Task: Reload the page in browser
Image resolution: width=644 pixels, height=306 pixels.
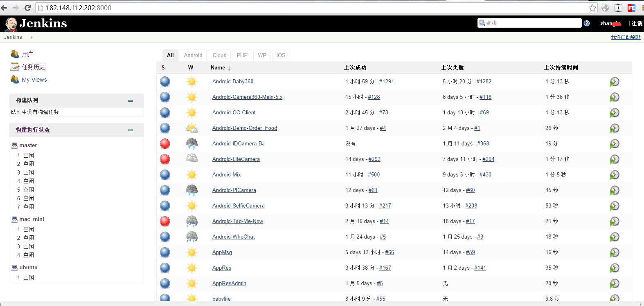Action: click(27, 8)
